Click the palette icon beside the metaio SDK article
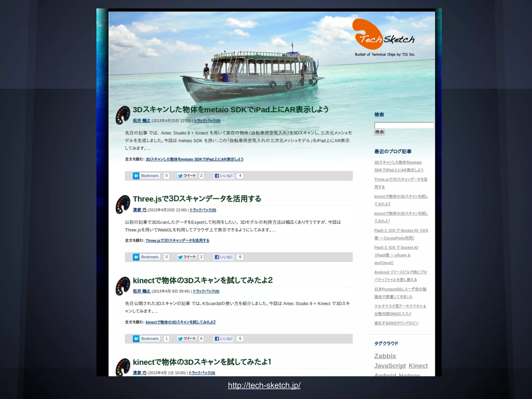 click(x=123, y=115)
